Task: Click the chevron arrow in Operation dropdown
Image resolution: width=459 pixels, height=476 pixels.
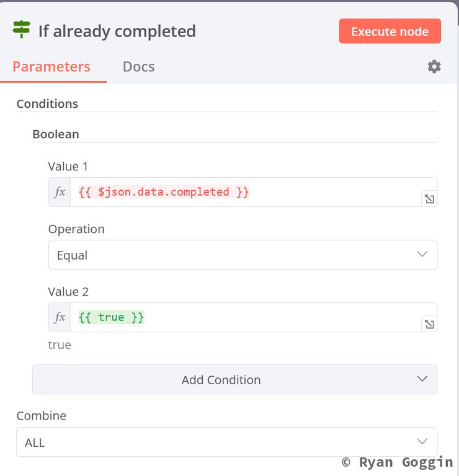Action: tap(422, 255)
